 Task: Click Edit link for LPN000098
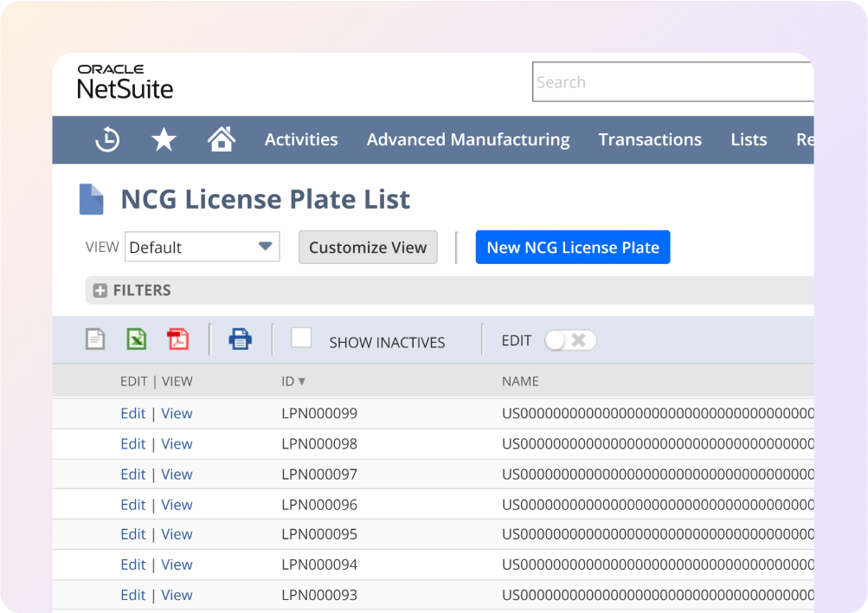[x=133, y=443]
